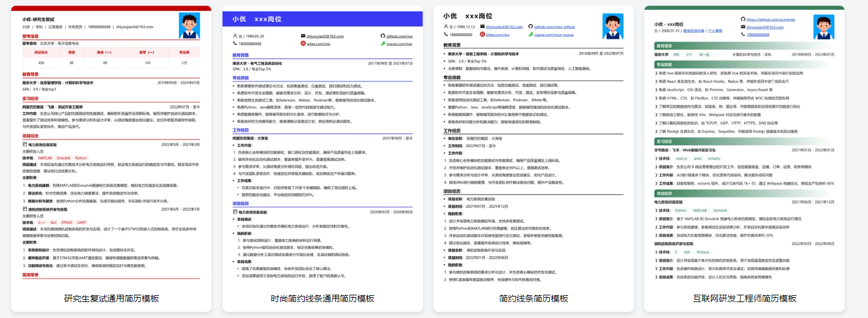
Task: Click red Gitee icon in 简约线条 template
Action: (482, 35)
